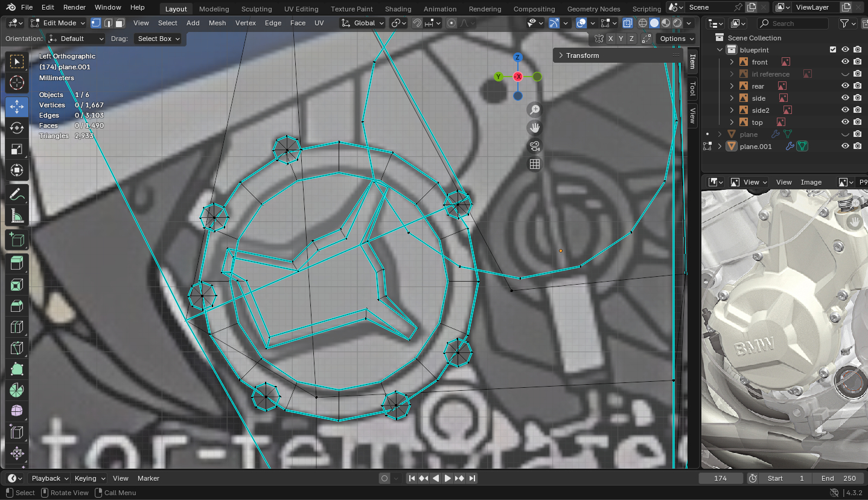Open the Playback dropdown in timeline
Viewport: 868px width, 500px height.
tap(49, 478)
